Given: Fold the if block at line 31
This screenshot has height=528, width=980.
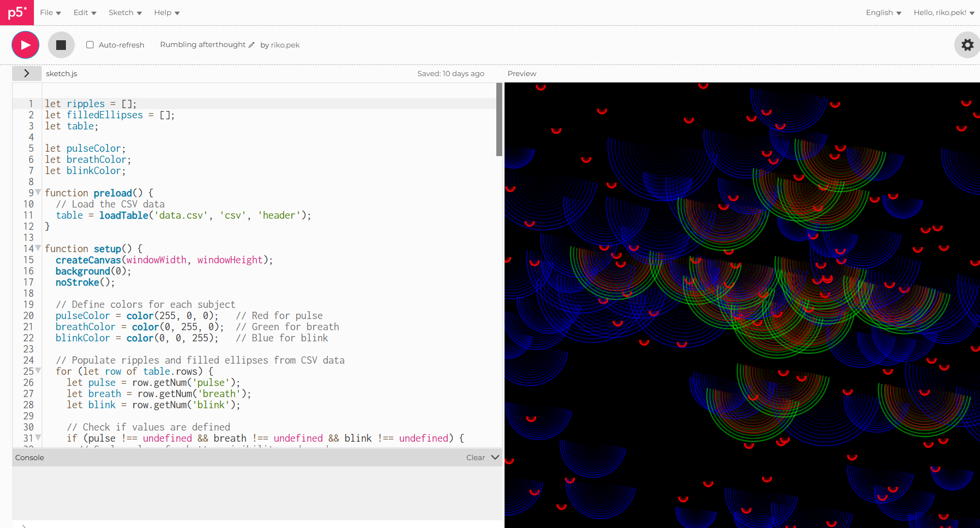Looking at the screenshot, I should pyautogui.click(x=38, y=438).
